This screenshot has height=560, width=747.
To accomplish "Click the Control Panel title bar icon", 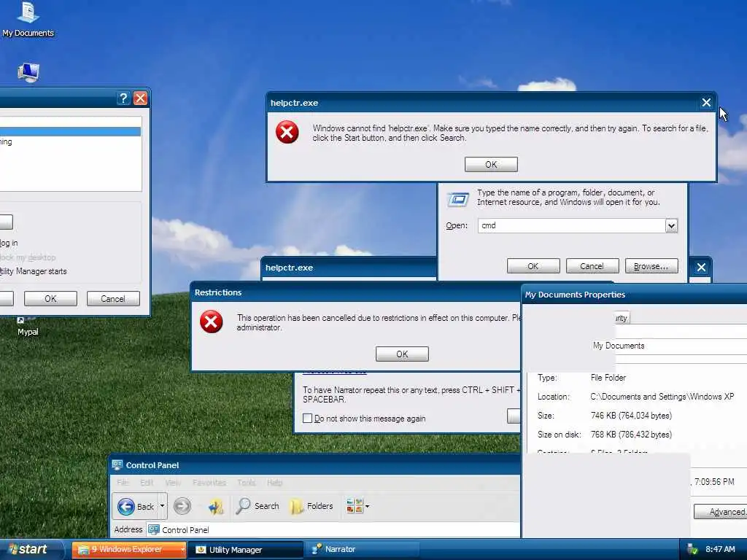I will coord(117,464).
